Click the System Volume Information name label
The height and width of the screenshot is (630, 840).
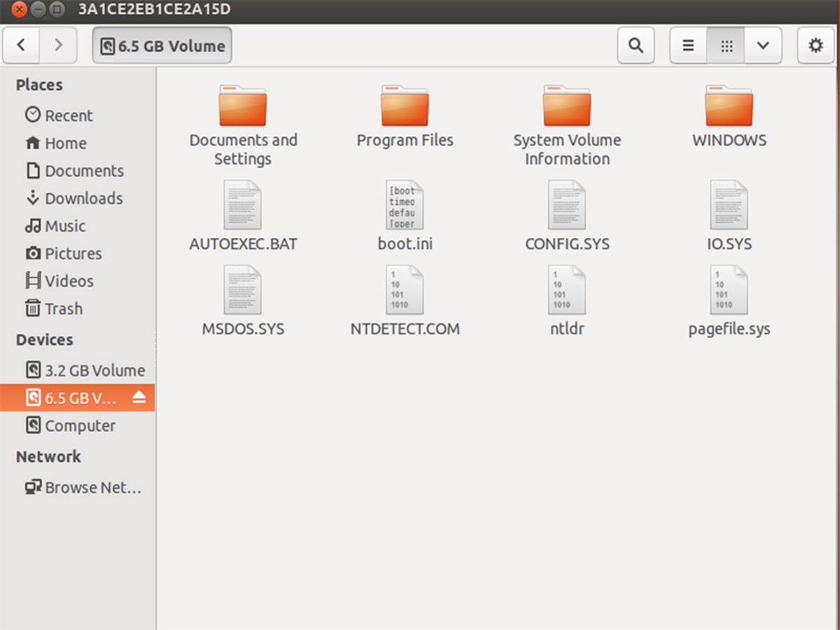pos(567,149)
